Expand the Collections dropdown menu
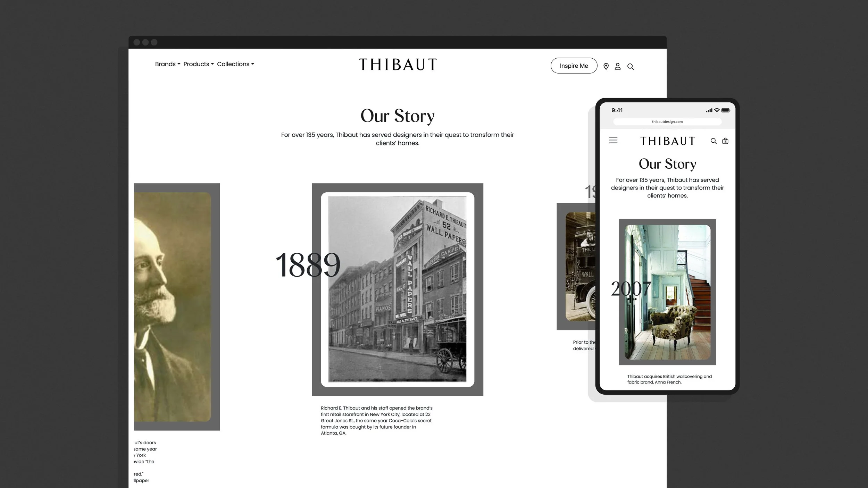The height and width of the screenshot is (488, 868). [236, 64]
